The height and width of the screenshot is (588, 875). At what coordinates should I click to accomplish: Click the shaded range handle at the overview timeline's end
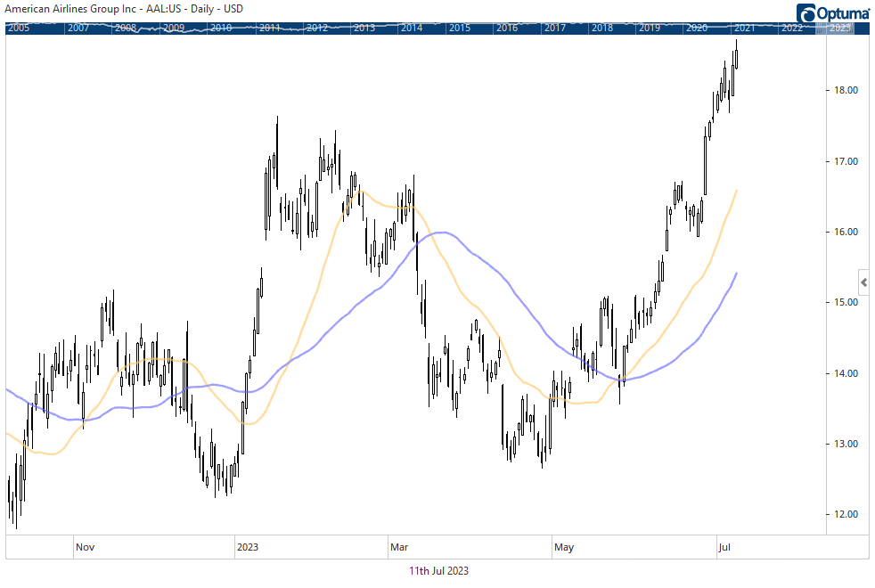click(834, 28)
